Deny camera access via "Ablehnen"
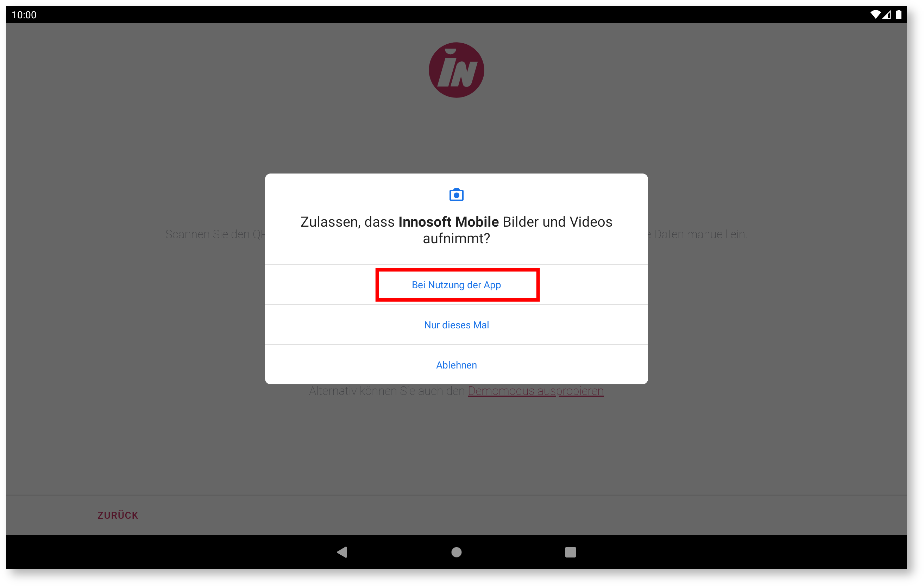The width and height of the screenshot is (924, 586). (456, 365)
